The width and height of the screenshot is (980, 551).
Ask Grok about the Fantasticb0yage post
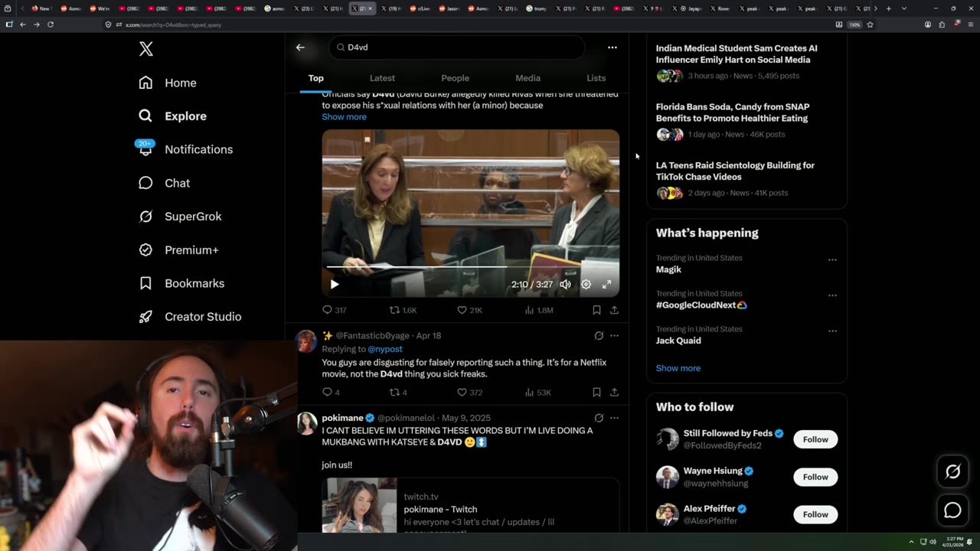click(x=599, y=335)
